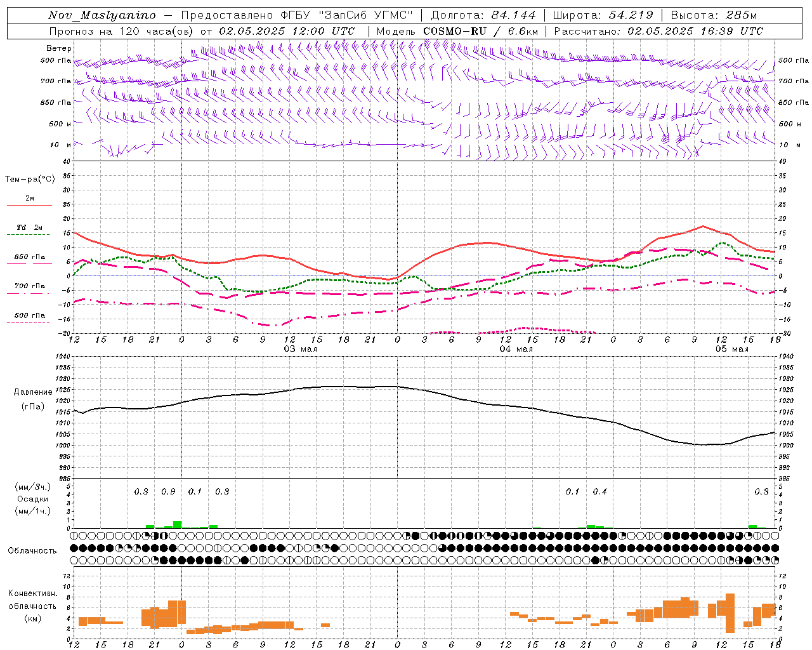Click the Nov_Maslyanino station title
Screen dimensions: 812x650
[x=102, y=15]
